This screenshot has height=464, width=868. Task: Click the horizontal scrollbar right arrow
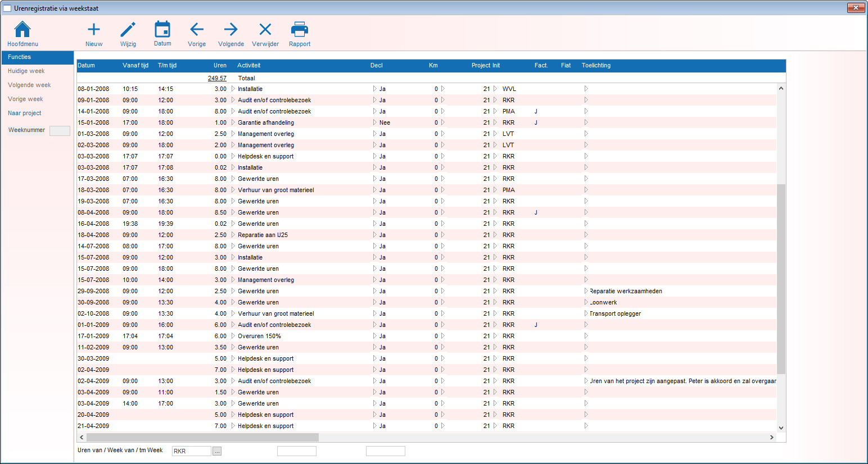(772, 438)
